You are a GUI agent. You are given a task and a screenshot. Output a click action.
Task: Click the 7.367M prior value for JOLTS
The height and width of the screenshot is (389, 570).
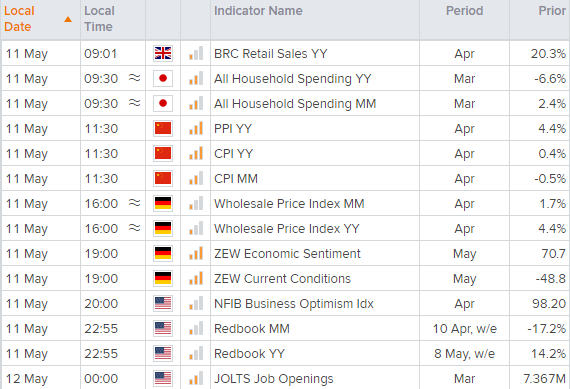[545, 378]
